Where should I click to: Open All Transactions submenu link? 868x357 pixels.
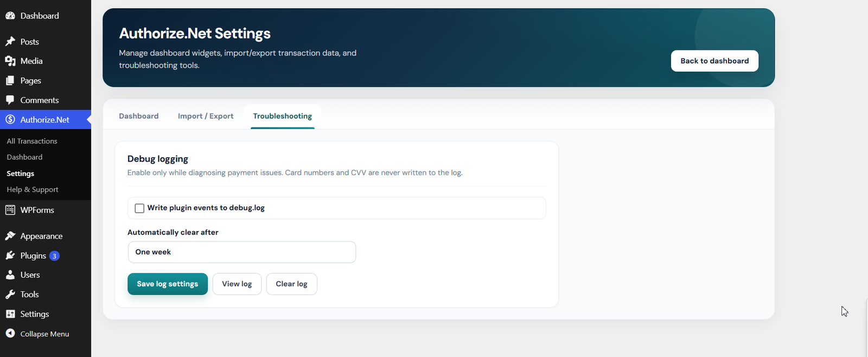pos(32,141)
